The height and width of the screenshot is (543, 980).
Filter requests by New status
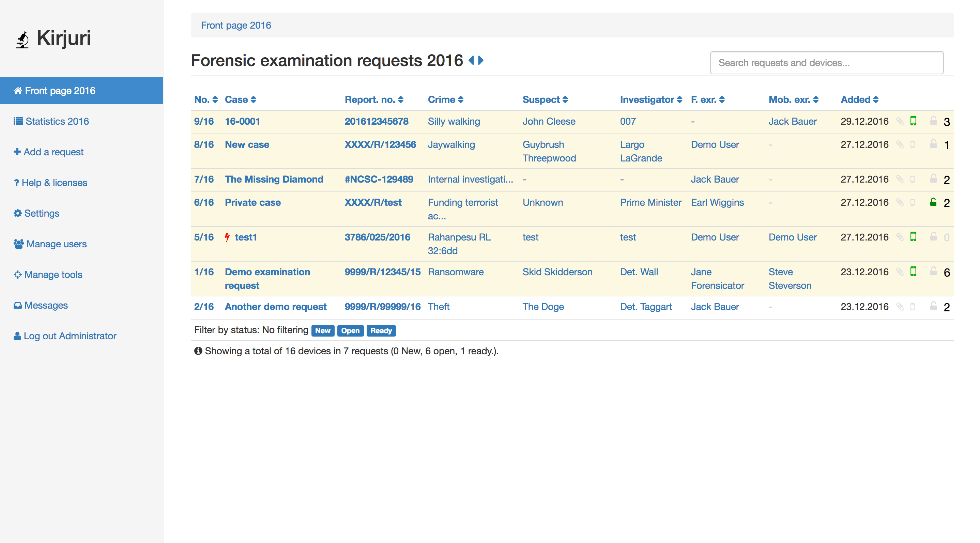coord(323,331)
